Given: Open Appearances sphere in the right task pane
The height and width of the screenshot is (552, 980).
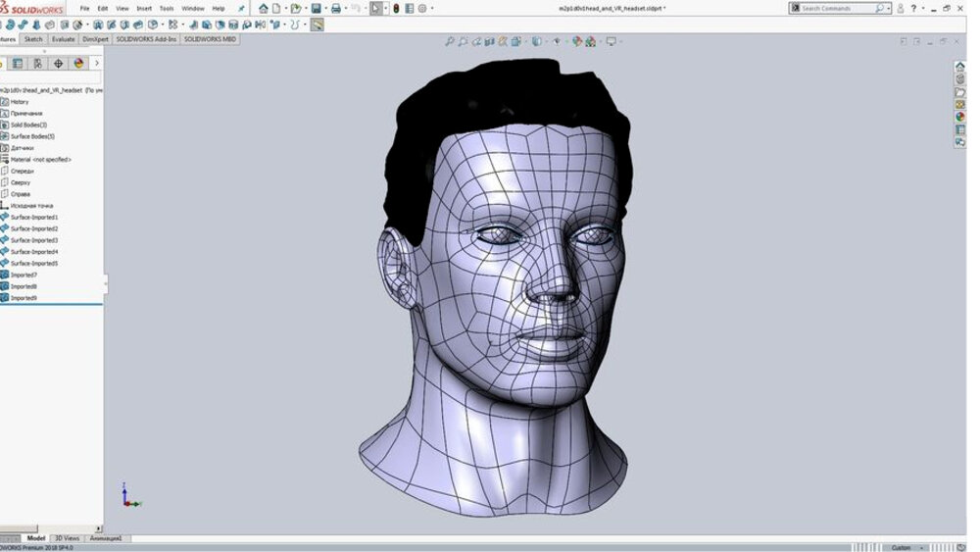Looking at the screenshot, I should 960,117.
